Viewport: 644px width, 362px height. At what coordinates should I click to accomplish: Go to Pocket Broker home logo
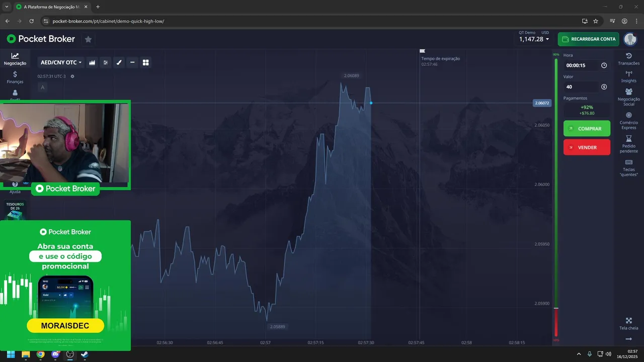(41, 39)
